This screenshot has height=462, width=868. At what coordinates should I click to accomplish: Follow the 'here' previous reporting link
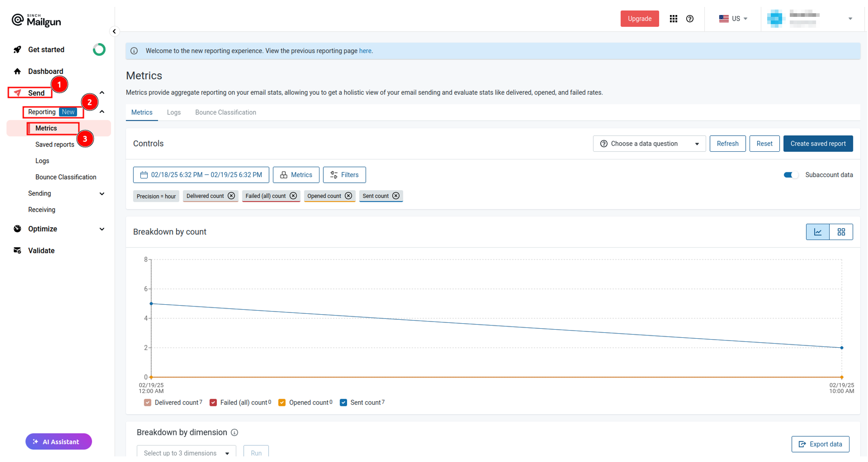(x=365, y=51)
